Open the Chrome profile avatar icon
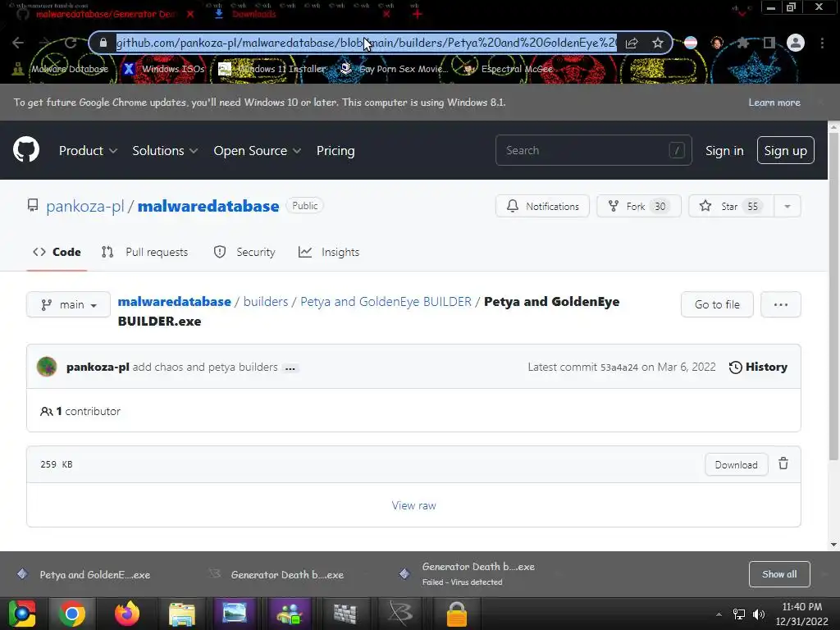The width and height of the screenshot is (840, 630). coord(796,43)
